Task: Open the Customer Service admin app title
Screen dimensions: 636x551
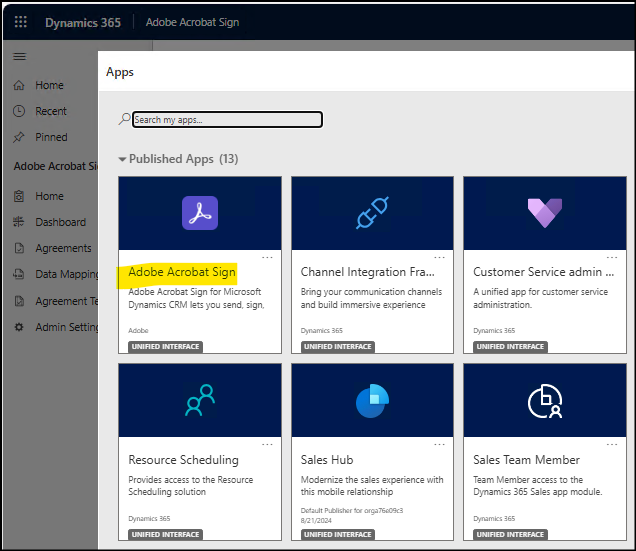Action: point(544,271)
